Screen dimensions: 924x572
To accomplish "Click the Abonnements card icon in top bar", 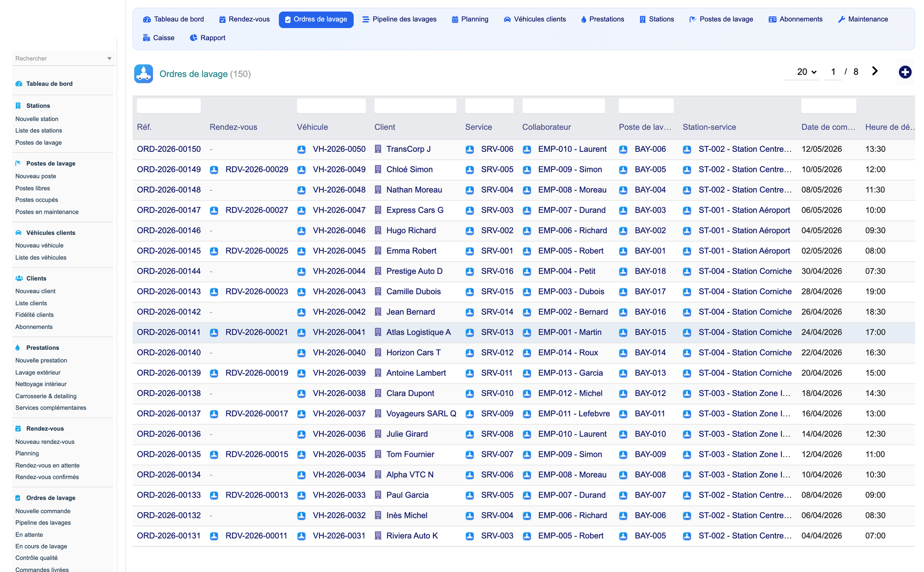I will point(773,19).
